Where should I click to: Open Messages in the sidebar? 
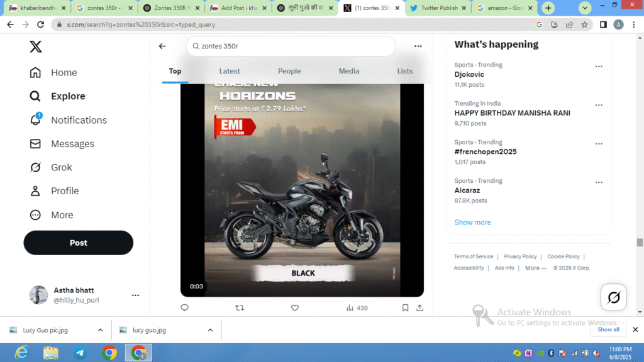[x=62, y=144]
